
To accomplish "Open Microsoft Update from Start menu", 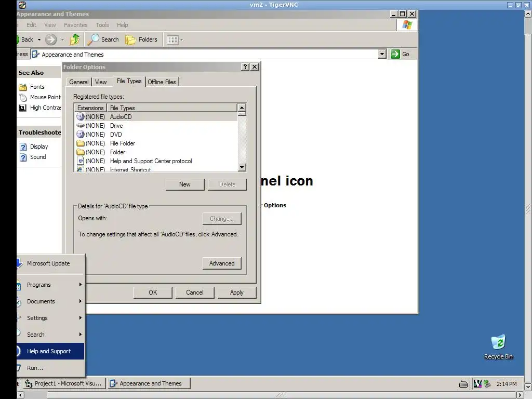I will pyautogui.click(x=50, y=263).
